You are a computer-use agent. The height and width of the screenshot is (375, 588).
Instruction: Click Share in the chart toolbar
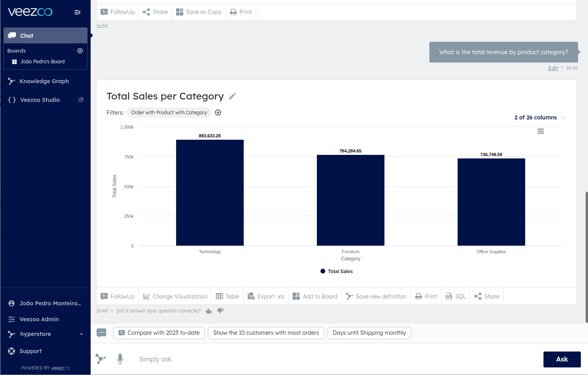click(x=487, y=297)
